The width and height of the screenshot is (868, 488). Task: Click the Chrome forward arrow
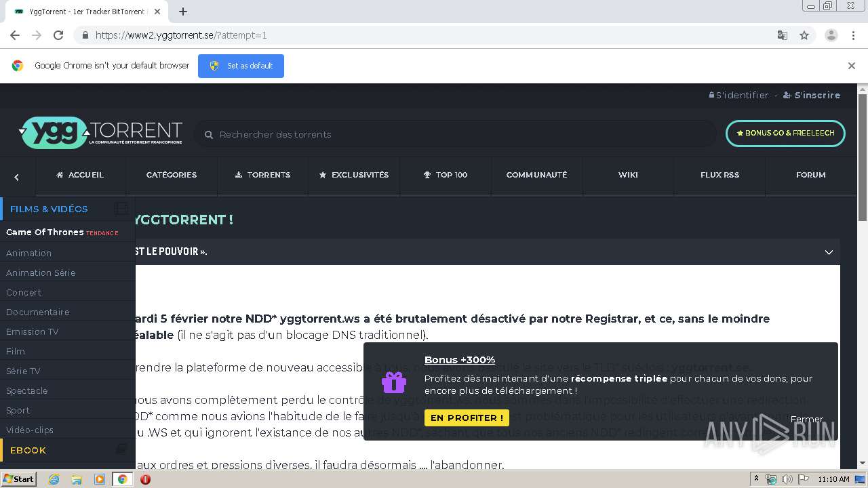pos(37,35)
